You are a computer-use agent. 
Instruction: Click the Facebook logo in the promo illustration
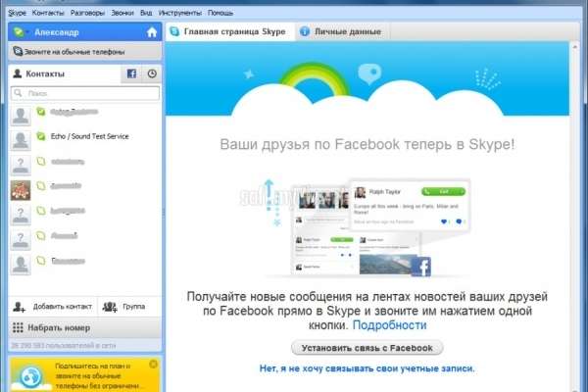click(421, 267)
